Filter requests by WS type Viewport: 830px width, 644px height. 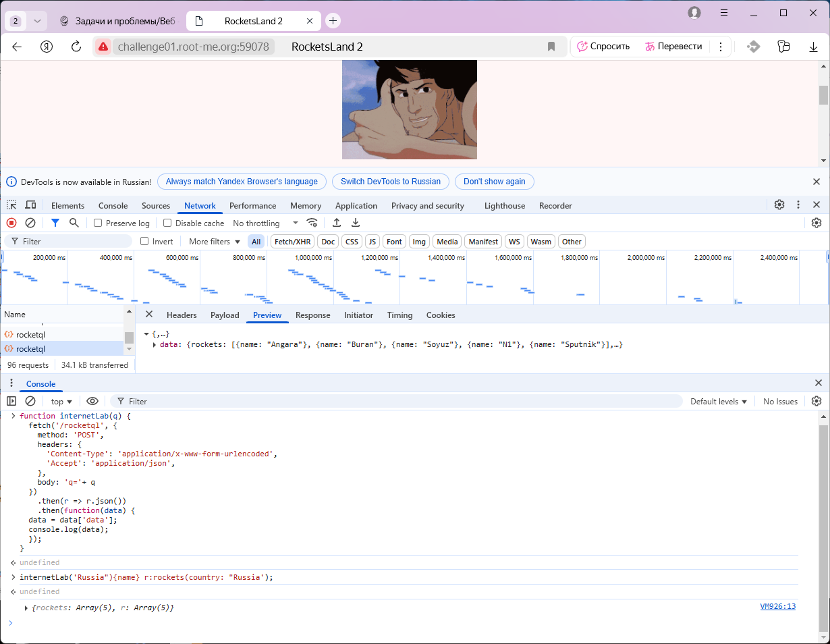pos(515,242)
